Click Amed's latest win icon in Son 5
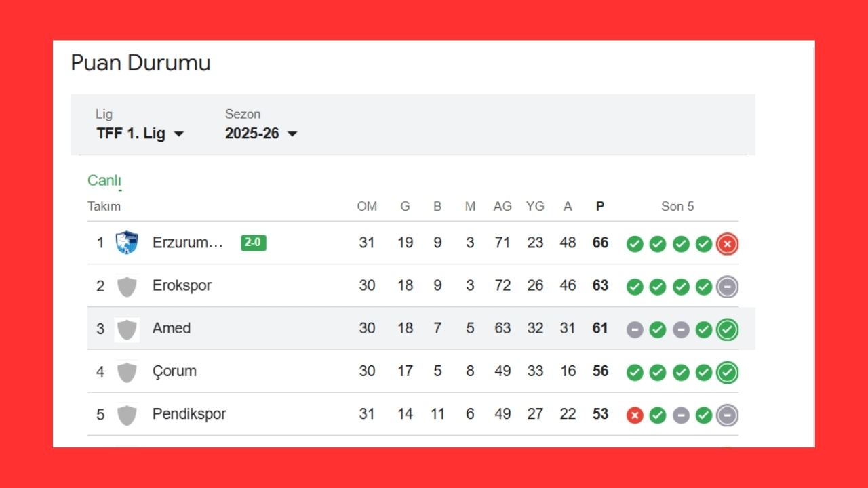The height and width of the screenshot is (488, 868). coord(727,330)
